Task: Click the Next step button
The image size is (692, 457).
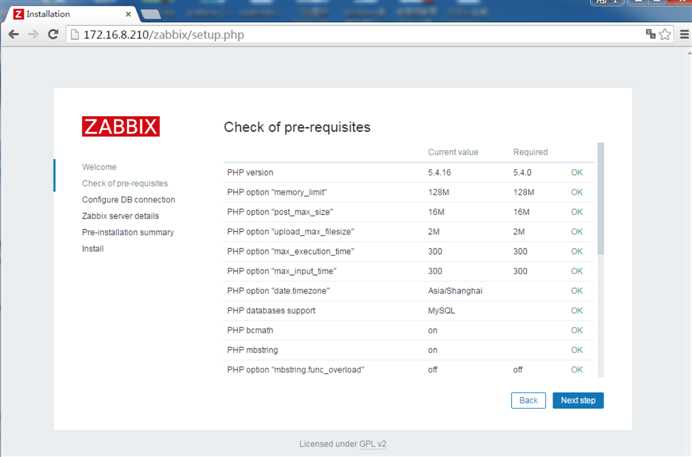Action: click(578, 400)
